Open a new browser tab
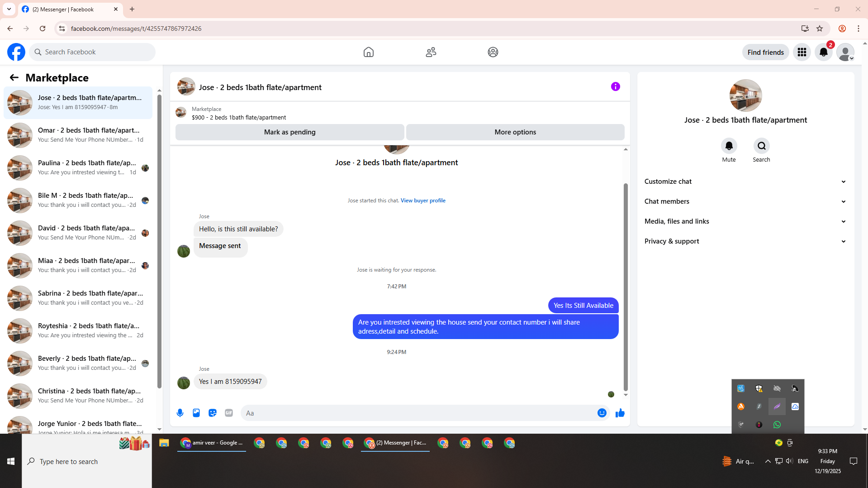 [132, 9]
